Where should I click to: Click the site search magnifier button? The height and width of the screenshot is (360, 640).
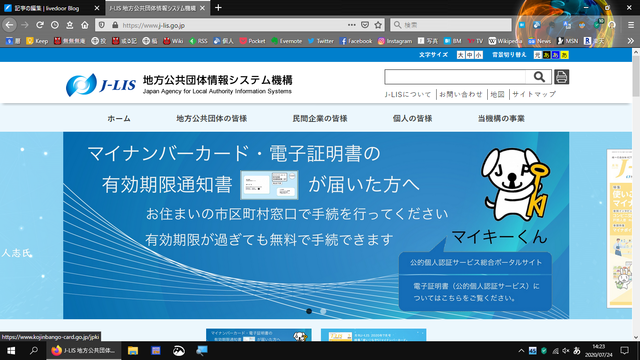[x=539, y=77]
